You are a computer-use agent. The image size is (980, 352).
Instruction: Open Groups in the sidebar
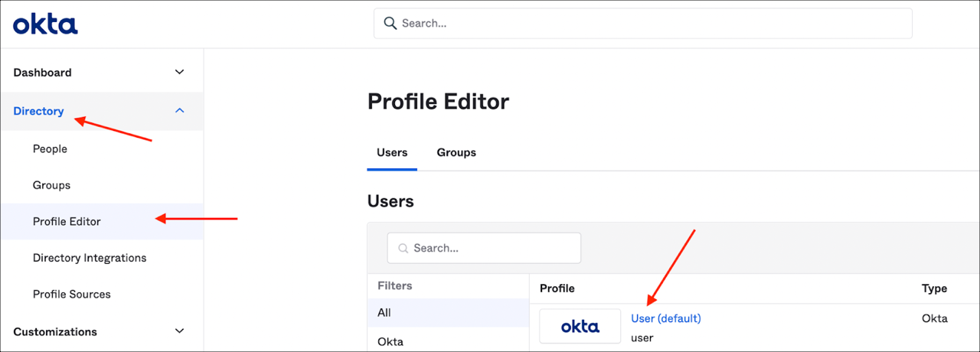(51, 185)
